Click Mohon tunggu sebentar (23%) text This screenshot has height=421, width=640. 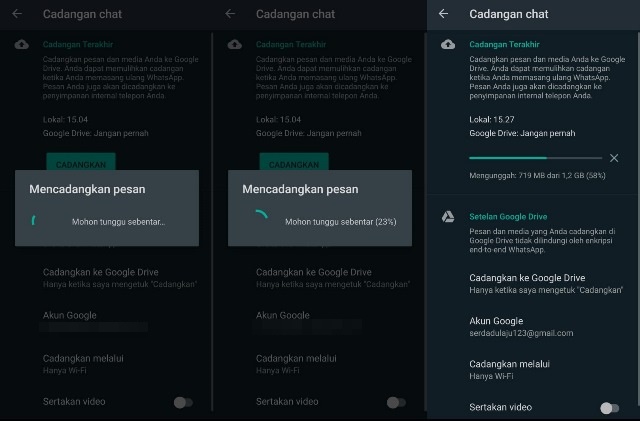point(341,222)
